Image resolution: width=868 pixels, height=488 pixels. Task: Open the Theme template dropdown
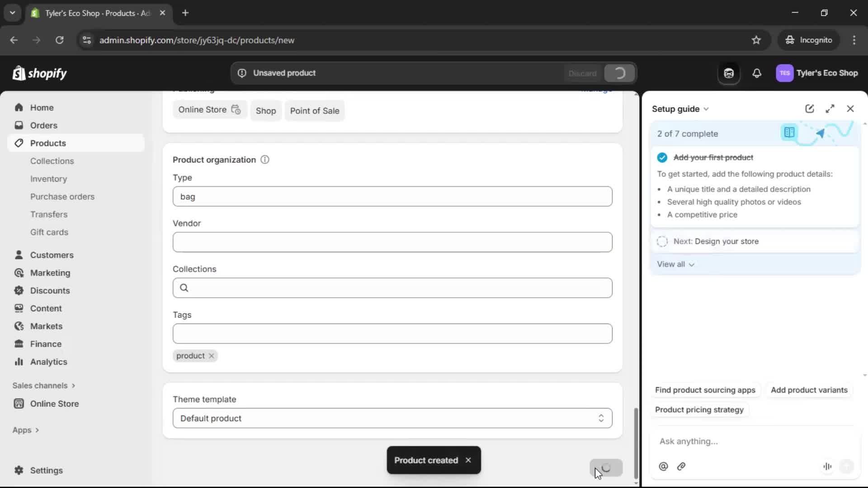coord(392,418)
